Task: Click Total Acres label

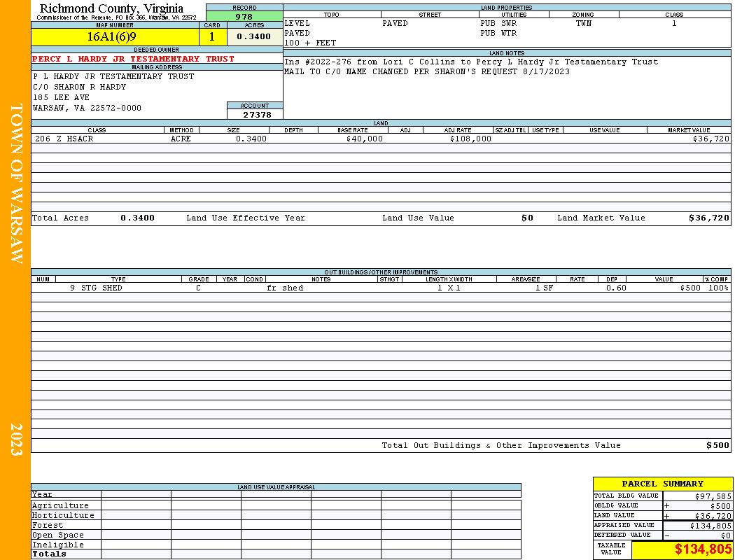Action: click(x=60, y=218)
